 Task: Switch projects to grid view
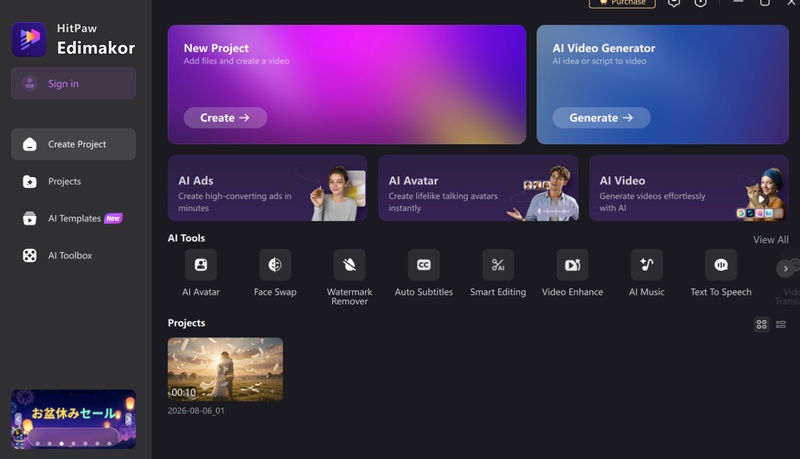pos(762,324)
